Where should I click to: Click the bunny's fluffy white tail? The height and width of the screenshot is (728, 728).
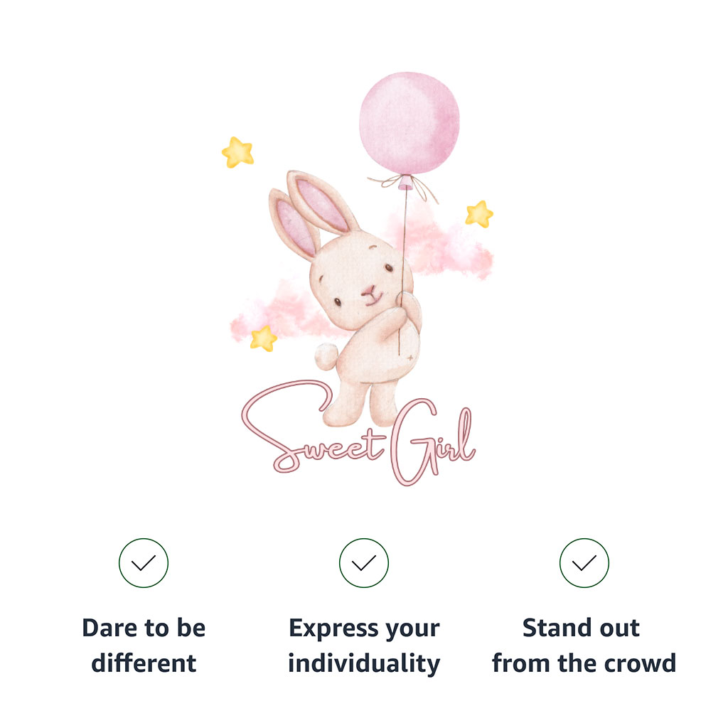click(x=326, y=354)
